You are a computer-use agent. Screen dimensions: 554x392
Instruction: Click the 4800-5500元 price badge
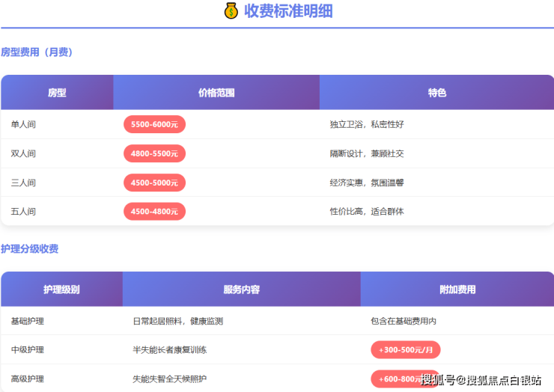click(154, 153)
